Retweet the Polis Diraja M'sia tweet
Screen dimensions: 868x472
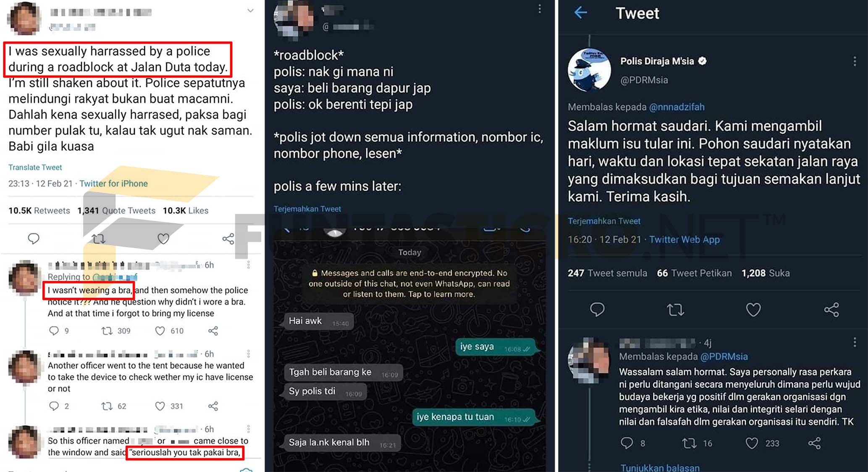point(675,310)
